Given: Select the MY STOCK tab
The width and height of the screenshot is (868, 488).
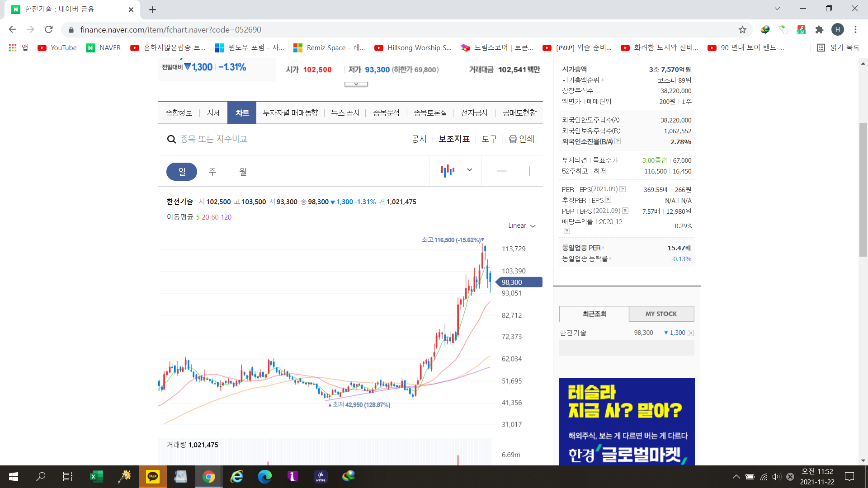Looking at the screenshot, I should (x=661, y=314).
